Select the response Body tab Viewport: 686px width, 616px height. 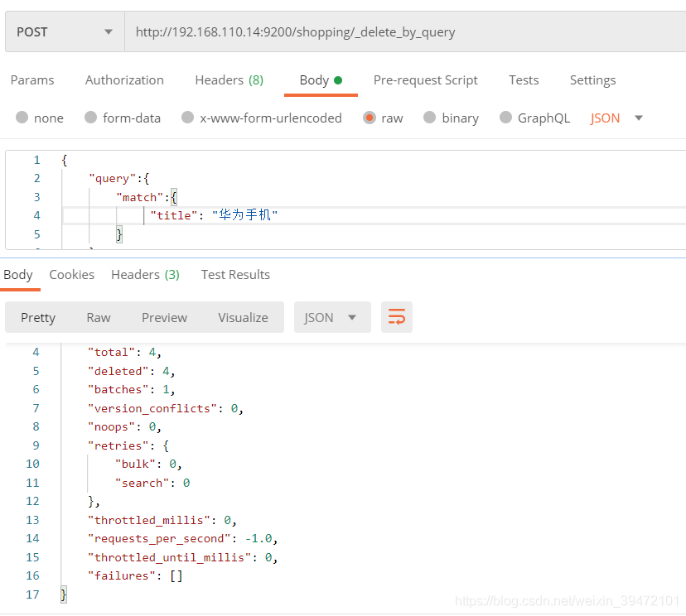18,275
